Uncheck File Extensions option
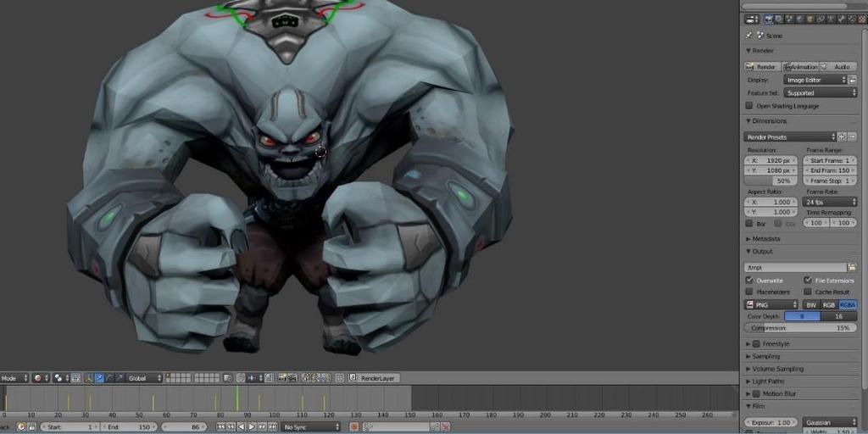This screenshot has height=434, width=868. coord(808,280)
